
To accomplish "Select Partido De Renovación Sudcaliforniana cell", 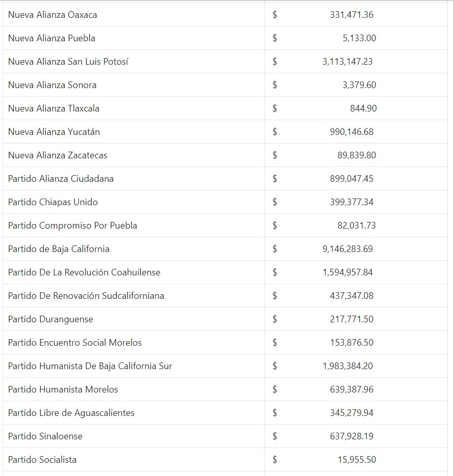I will pyautogui.click(x=86, y=296).
